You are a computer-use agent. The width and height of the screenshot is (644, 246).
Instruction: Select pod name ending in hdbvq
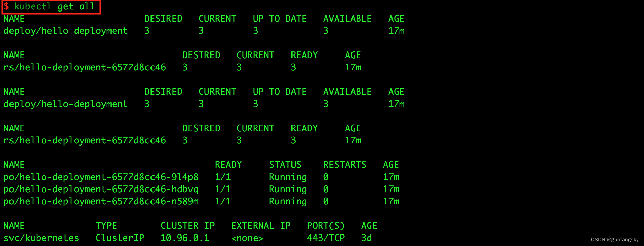point(101,189)
